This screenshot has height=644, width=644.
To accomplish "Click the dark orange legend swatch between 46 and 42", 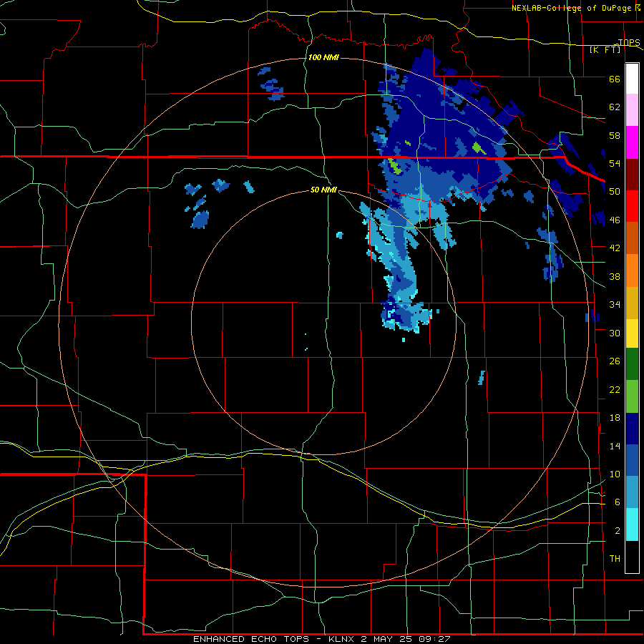I will tap(632, 238).
